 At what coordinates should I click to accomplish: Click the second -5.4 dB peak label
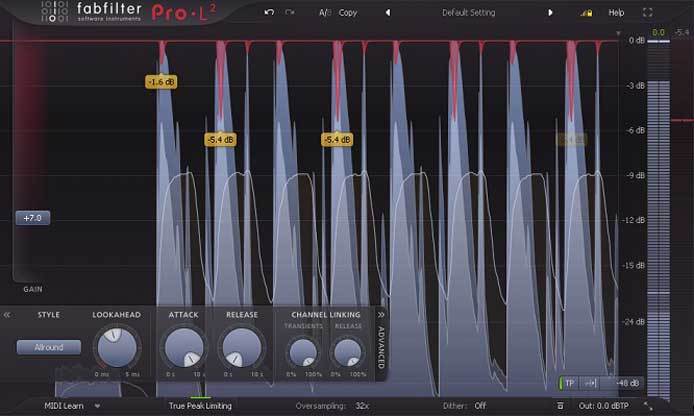pyautogui.click(x=337, y=140)
